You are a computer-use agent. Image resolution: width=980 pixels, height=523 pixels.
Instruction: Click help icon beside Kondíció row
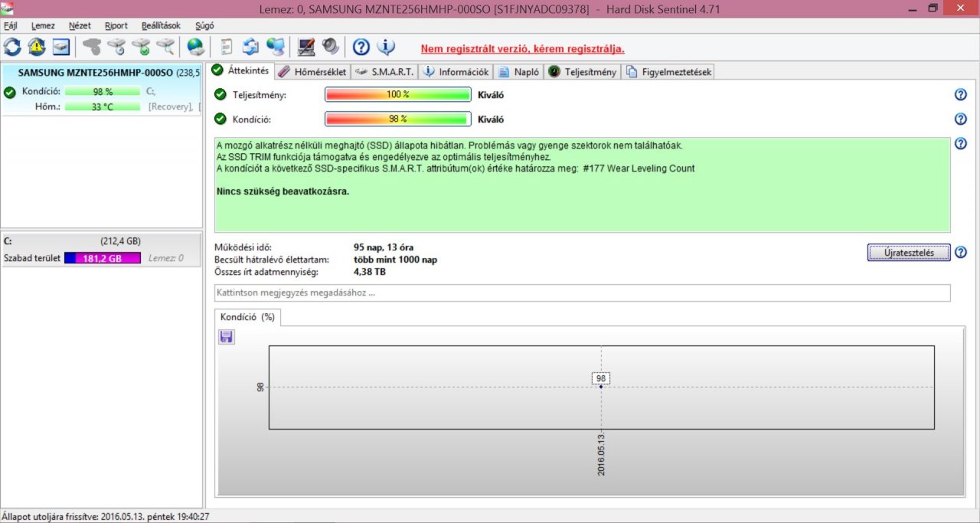click(x=961, y=119)
